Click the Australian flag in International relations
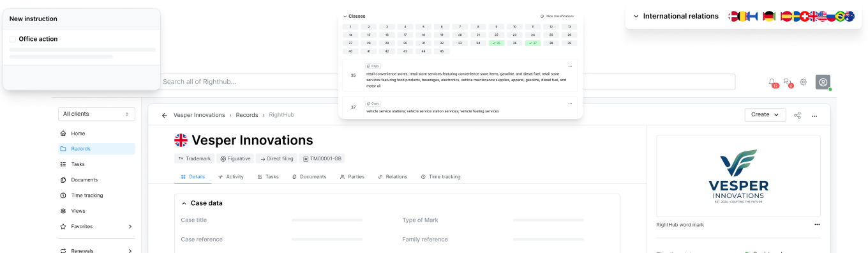 pos(849,16)
